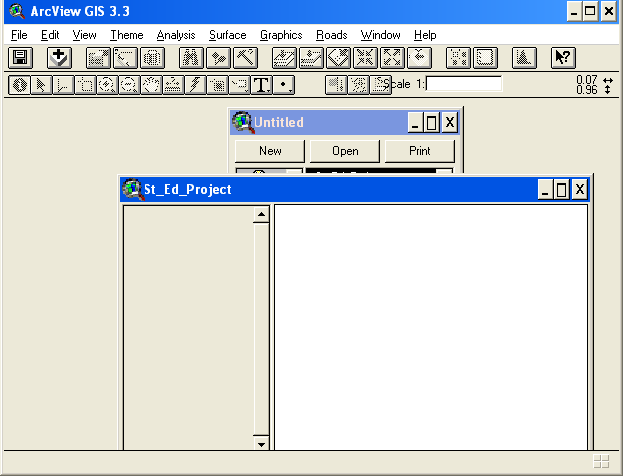This screenshot has width=623, height=476.
Task: Open the Roads menu
Action: tap(331, 35)
